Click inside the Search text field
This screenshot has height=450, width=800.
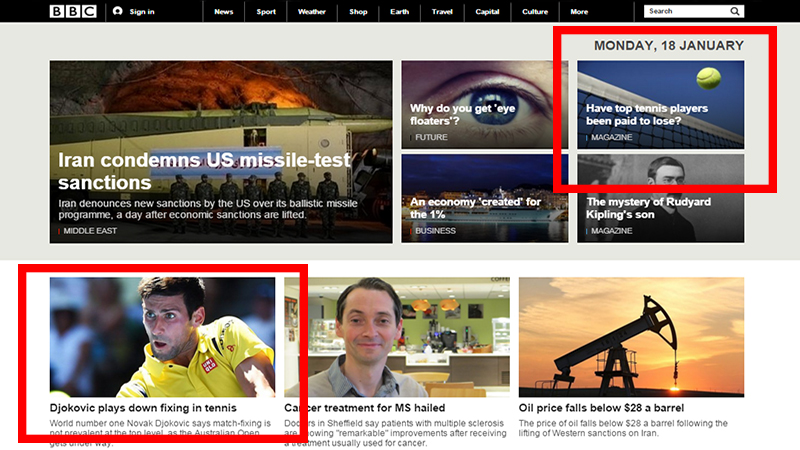(x=685, y=12)
